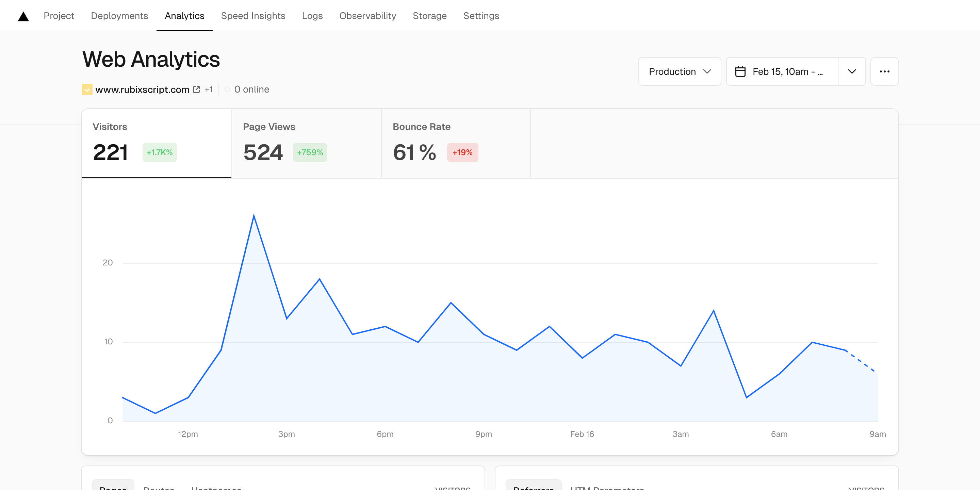Screen dimensions: 980x490
Task: Click the online status indicator circle
Action: (227, 89)
